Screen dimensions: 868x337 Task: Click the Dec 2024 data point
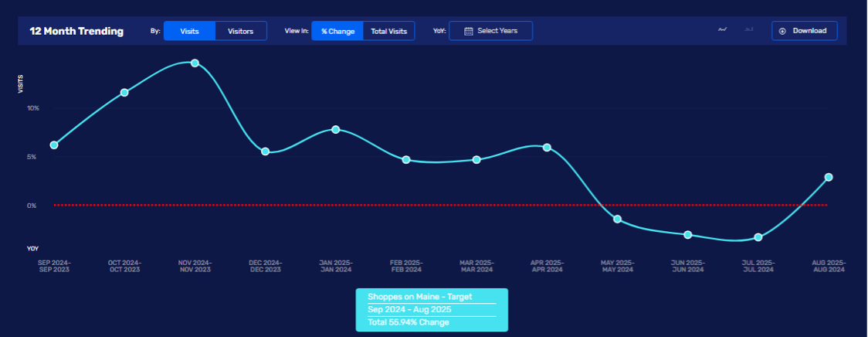[265, 151]
